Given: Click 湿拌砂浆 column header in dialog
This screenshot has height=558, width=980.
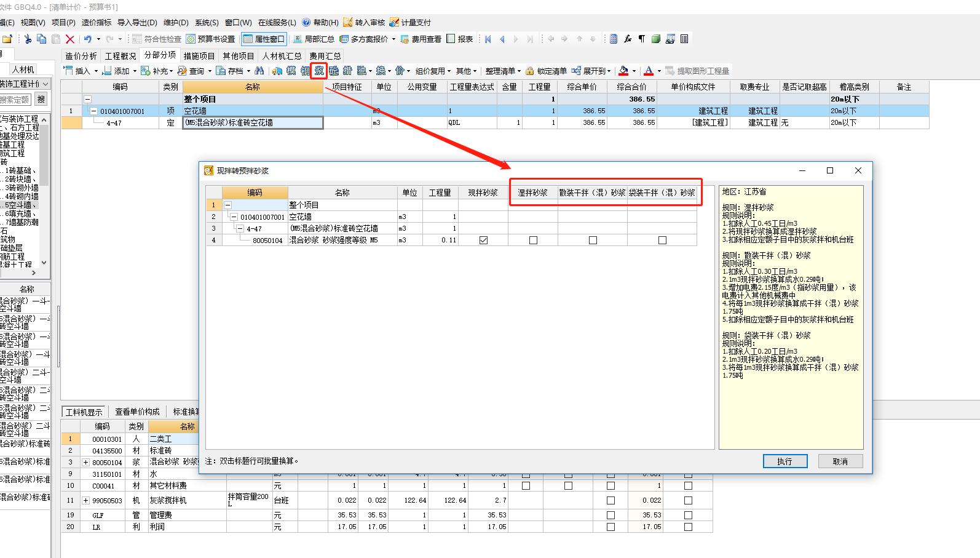Looking at the screenshot, I should click(x=532, y=193).
